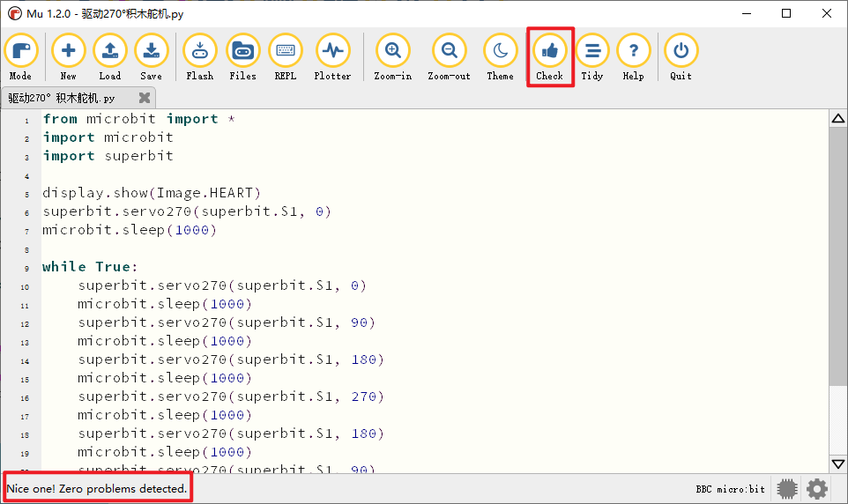
Task: Close the 驱动270°积木舵机.py tab
Action: click(145, 97)
